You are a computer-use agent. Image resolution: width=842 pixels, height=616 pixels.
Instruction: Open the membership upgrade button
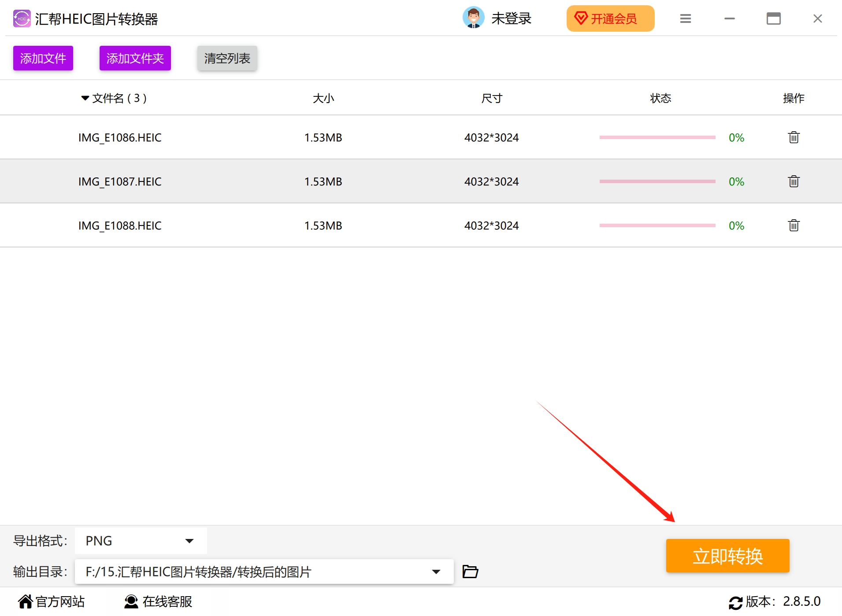tap(610, 18)
